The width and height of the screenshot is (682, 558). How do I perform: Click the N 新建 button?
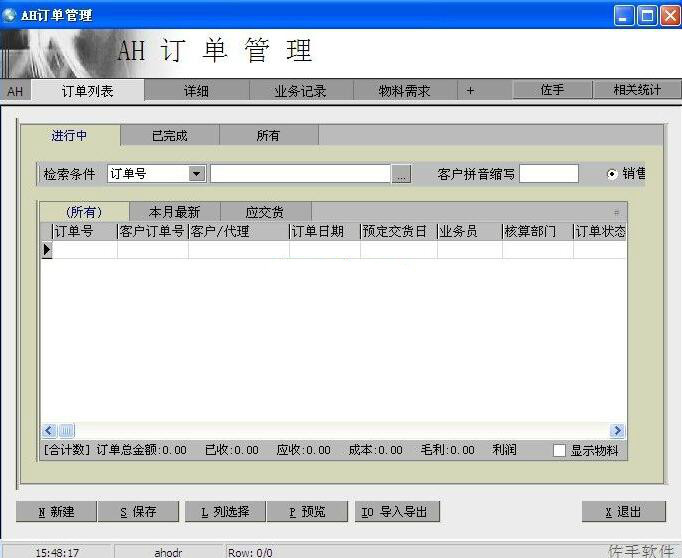pos(56,512)
